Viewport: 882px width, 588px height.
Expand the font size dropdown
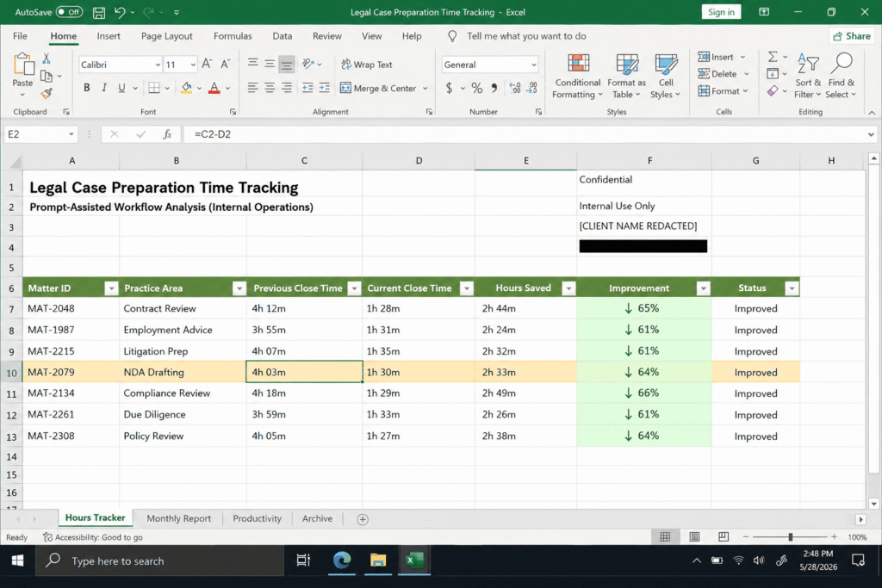pyautogui.click(x=193, y=65)
